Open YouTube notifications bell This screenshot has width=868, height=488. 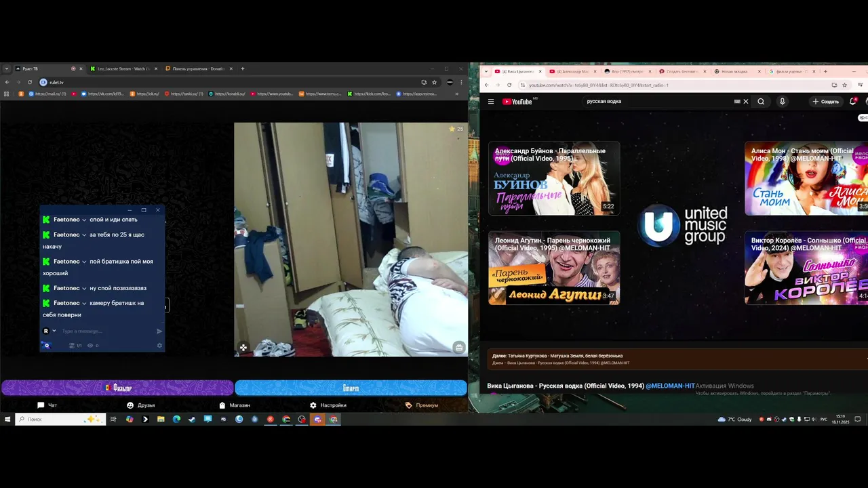pos(853,102)
